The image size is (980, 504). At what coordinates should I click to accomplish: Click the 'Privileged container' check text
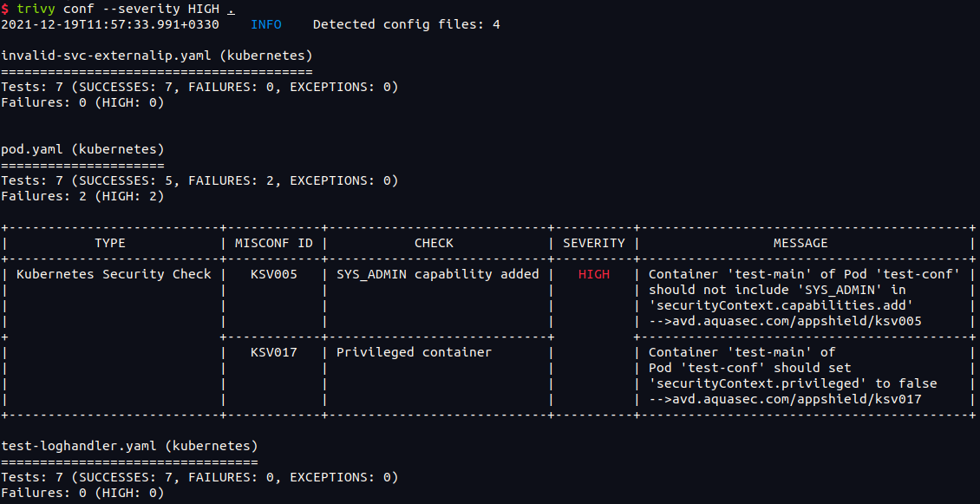(414, 352)
